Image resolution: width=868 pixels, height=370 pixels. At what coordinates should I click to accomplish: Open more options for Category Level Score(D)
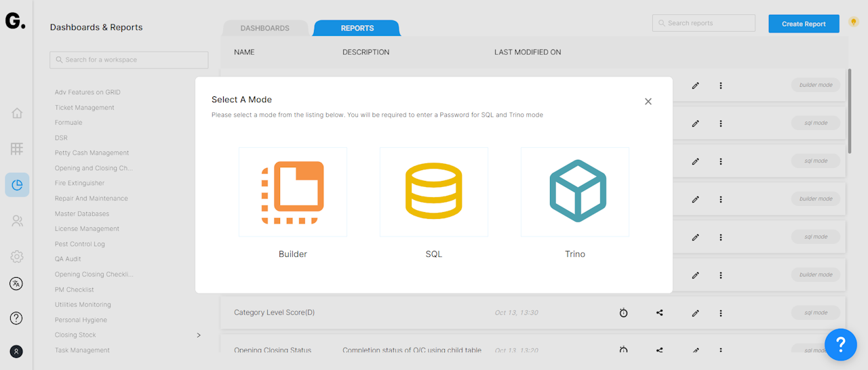tap(721, 313)
